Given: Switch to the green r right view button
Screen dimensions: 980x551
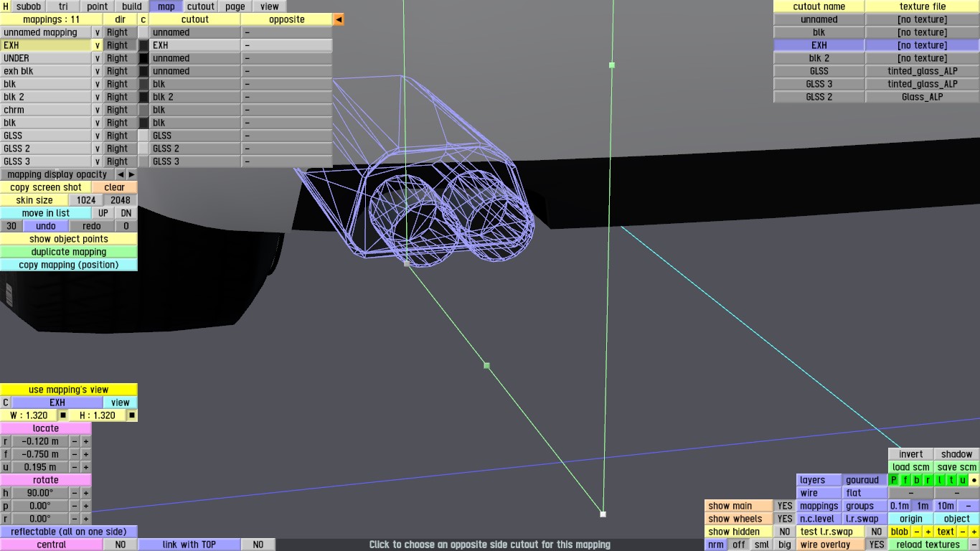Looking at the screenshot, I should (x=928, y=480).
